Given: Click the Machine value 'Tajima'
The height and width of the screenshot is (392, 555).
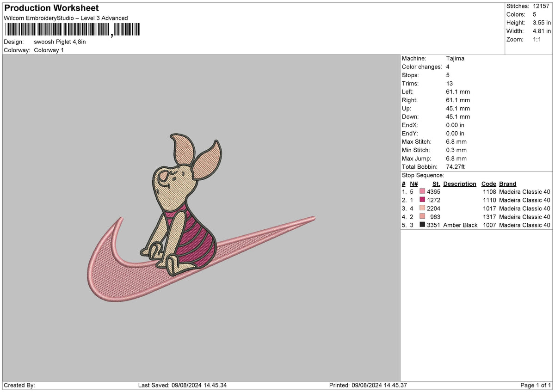Looking at the screenshot, I should pos(455,58).
